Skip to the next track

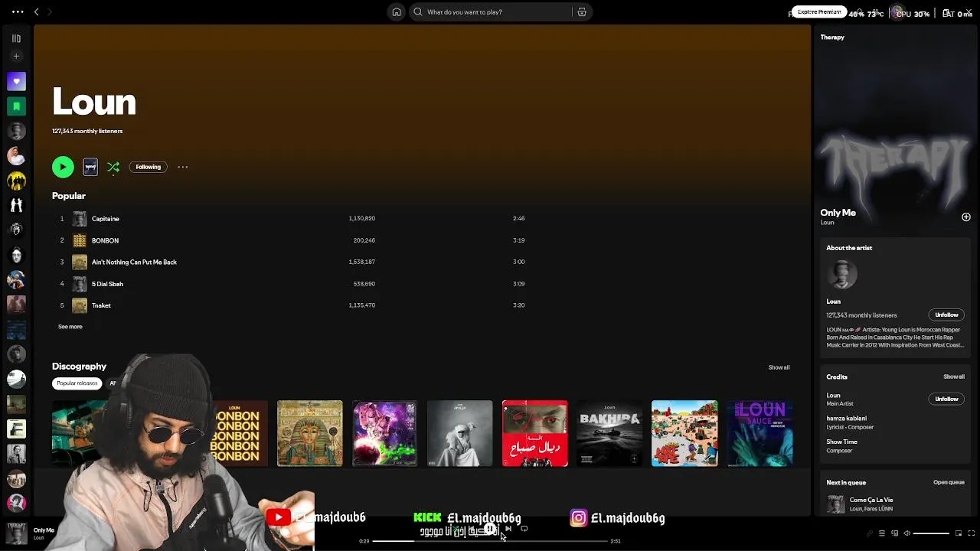(508, 529)
